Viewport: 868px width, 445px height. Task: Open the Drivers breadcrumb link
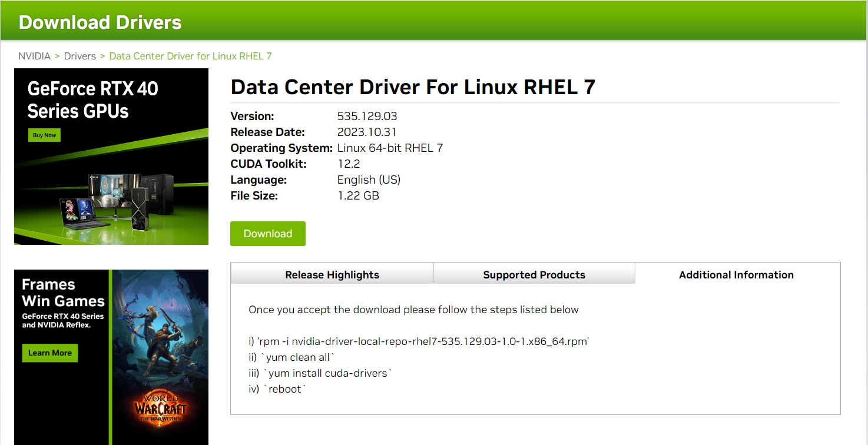pos(79,56)
